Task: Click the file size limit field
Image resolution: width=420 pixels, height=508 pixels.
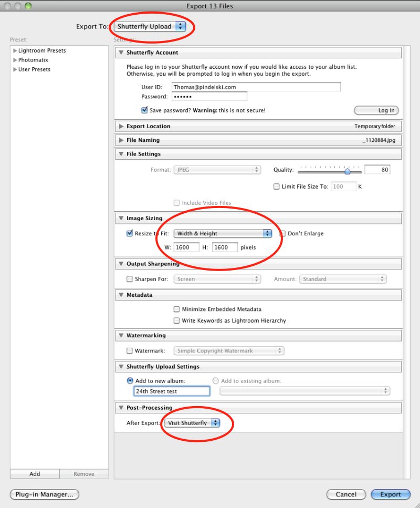Action: pos(343,186)
